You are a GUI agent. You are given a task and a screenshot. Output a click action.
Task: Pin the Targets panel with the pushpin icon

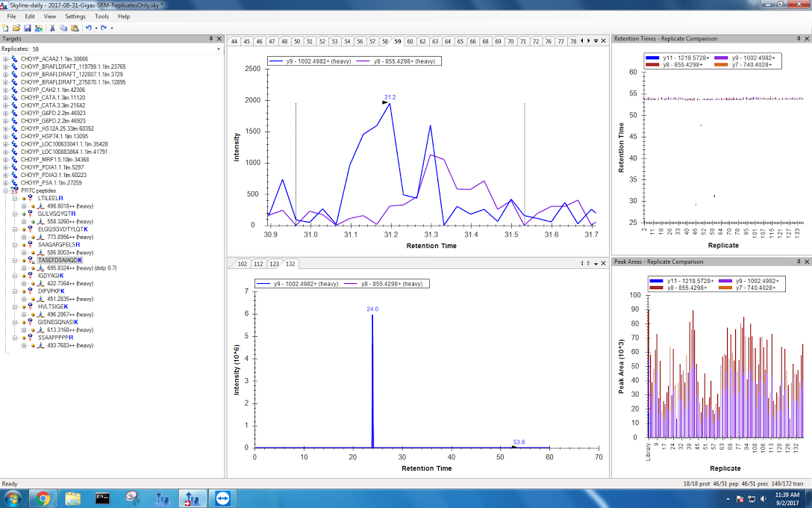coord(210,38)
